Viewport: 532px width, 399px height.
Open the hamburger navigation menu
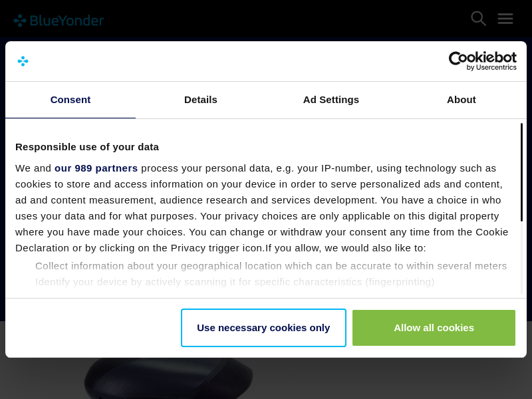coord(505,19)
